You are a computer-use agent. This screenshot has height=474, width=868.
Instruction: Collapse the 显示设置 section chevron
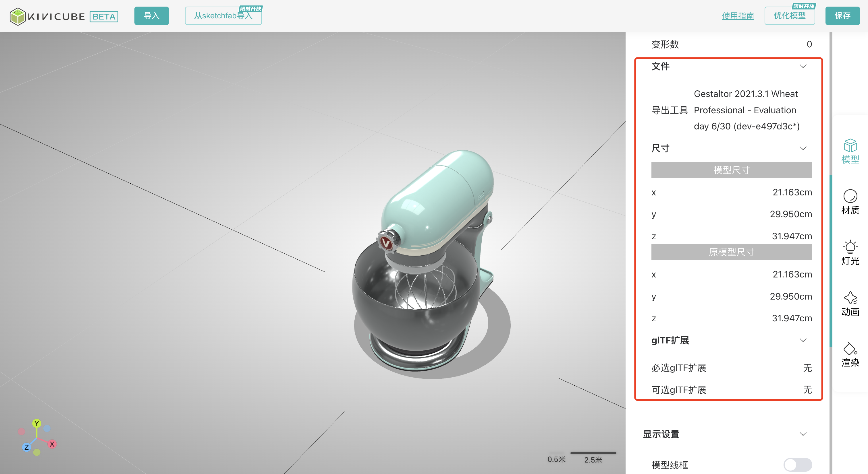click(803, 434)
